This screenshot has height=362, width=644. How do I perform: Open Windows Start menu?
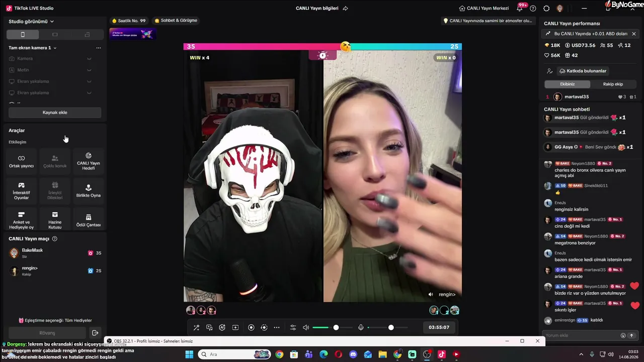[x=189, y=354]
